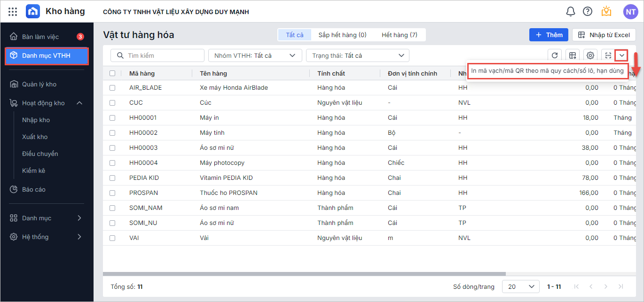Image resolution: width=644 pixels, height=302 pixels.
Task: Click the search magnifier icon
Action: (120, 55)
